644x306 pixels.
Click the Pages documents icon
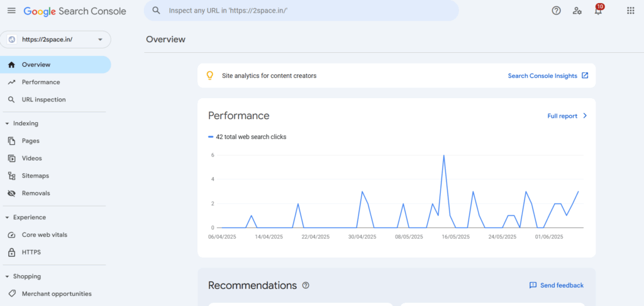tap(11, 140)
